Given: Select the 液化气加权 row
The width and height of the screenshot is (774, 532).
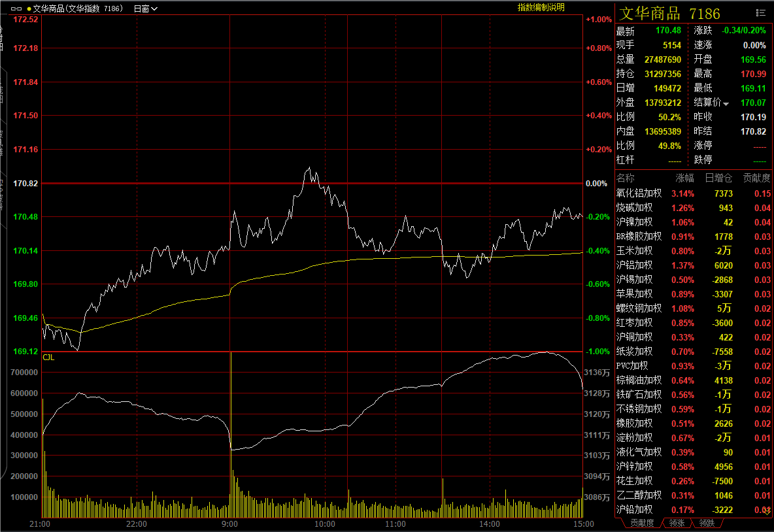Looking at the screenshot, I should coord(694,452).
